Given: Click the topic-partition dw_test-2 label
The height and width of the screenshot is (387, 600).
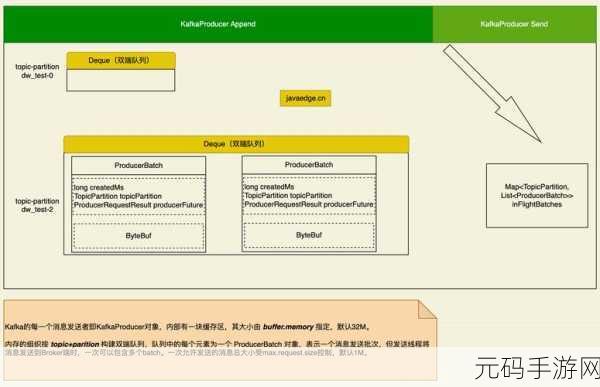Looking at the screenshot, I should [37, 205].
